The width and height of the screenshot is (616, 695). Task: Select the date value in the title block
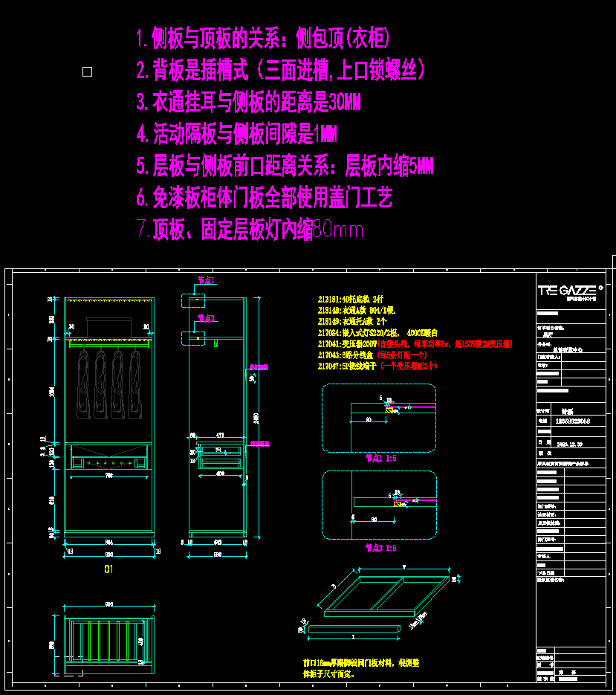570,444
